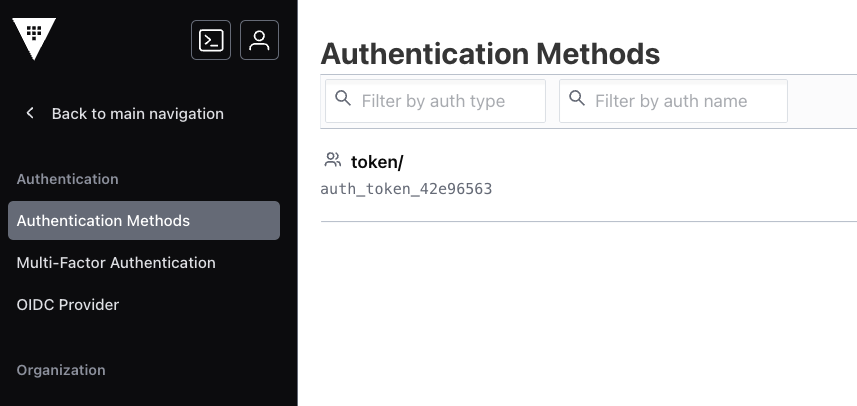Go back to main navigation

click(137, 113)
